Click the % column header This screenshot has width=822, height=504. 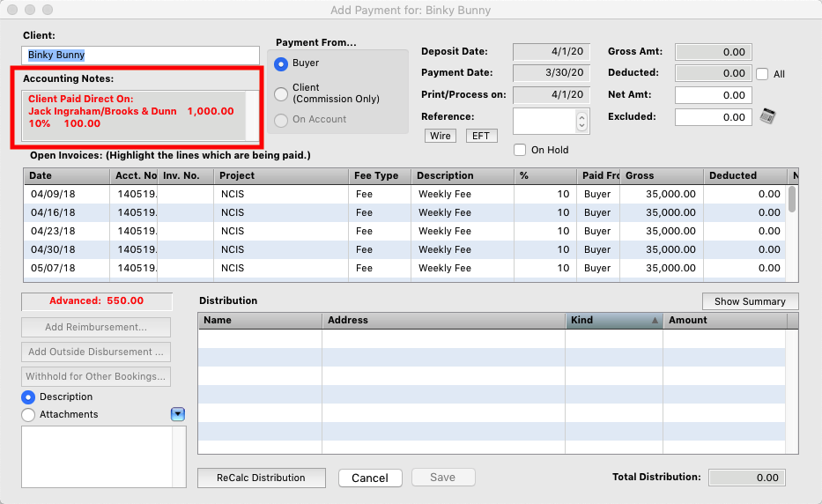pyautogui.click(x=545, y=175)
